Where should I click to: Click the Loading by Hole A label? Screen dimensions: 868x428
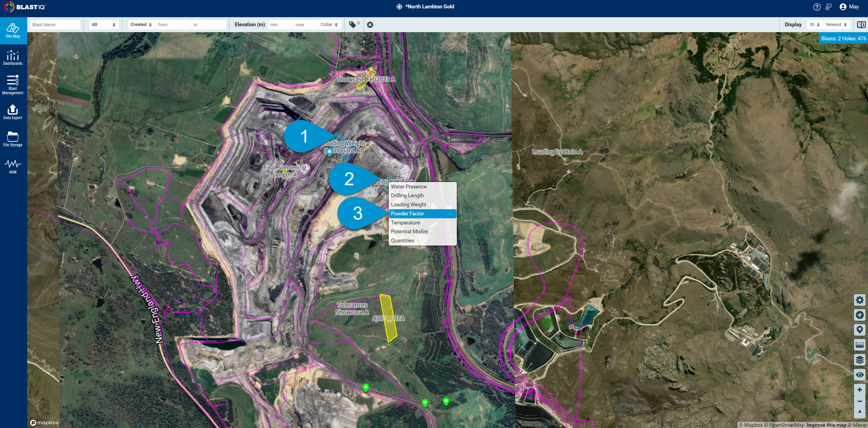tap(557, 152)
